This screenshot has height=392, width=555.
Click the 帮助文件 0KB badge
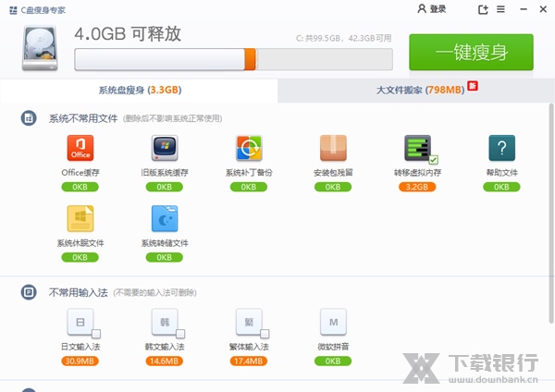501,187
